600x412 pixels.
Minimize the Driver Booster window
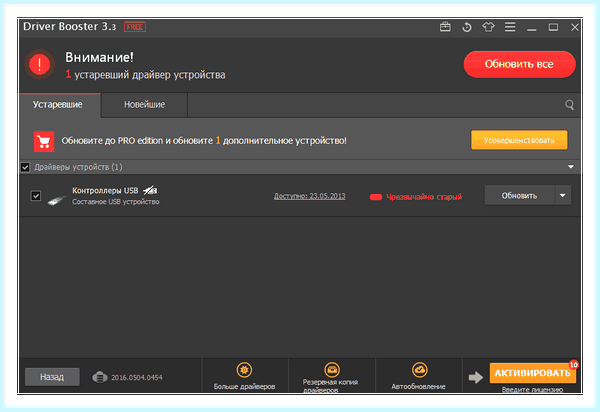[532, 28]
